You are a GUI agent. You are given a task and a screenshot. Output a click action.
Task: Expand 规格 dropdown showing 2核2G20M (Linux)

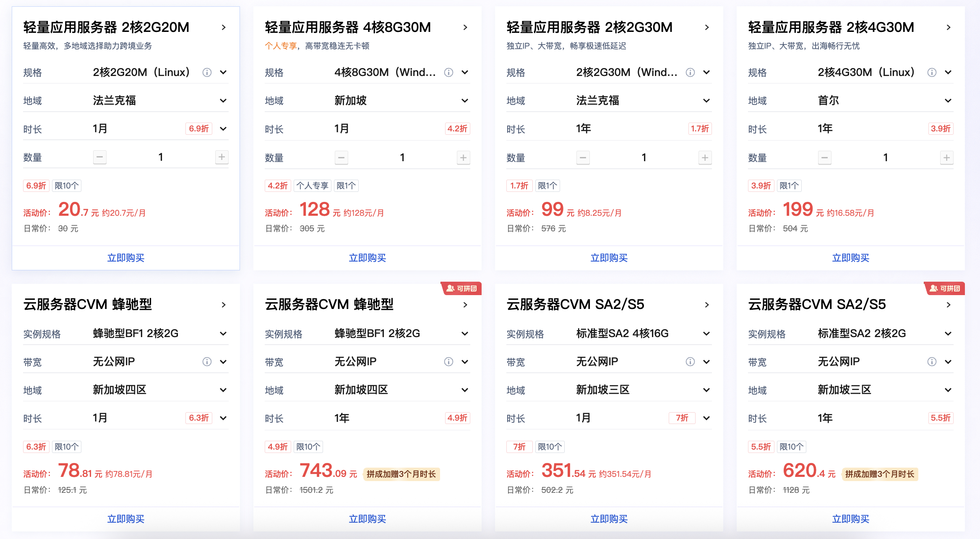click(x=223, y=72)
